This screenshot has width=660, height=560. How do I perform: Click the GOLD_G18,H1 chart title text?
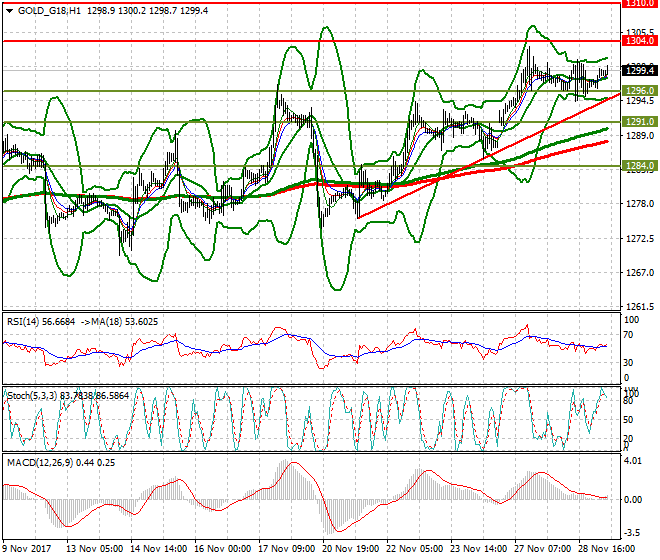pyautogui.click(x=49, y=11)
